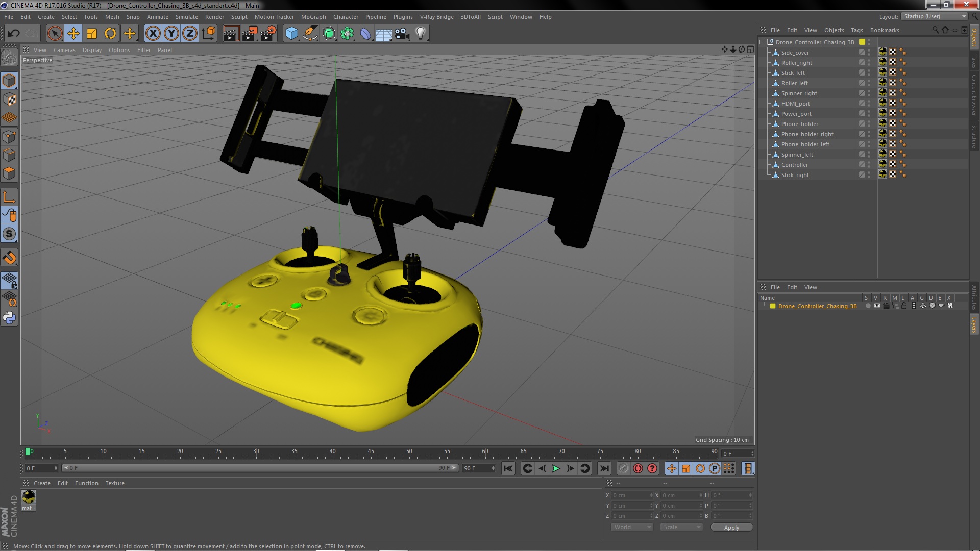Open the Material Manager Texture menu
The image size is (980, 551).
[x=115, y=484]
